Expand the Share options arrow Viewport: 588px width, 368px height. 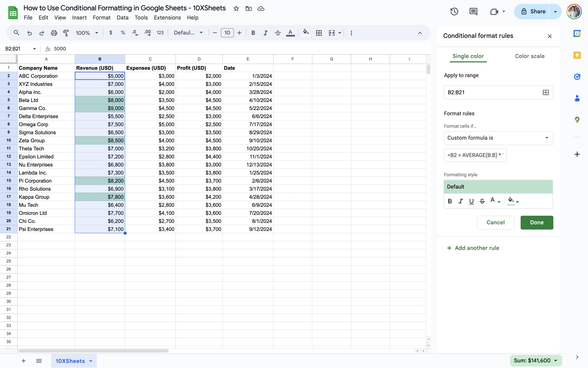(555, 11)
